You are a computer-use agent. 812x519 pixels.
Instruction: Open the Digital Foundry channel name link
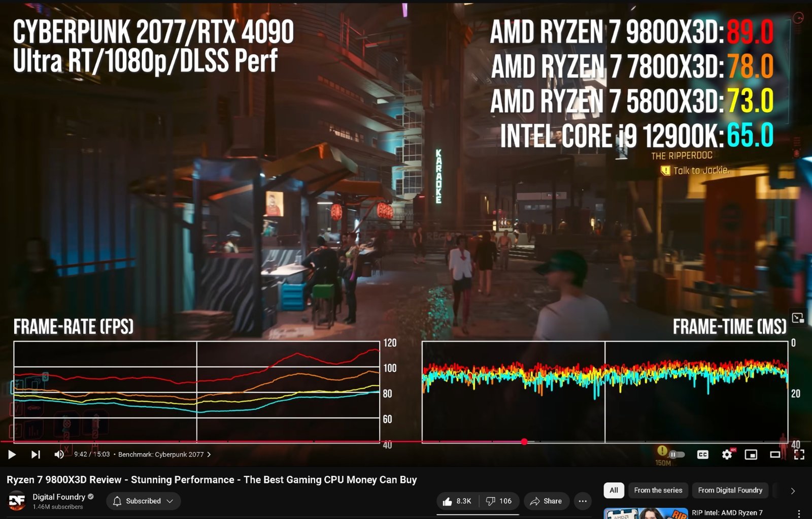pos(59,497)
